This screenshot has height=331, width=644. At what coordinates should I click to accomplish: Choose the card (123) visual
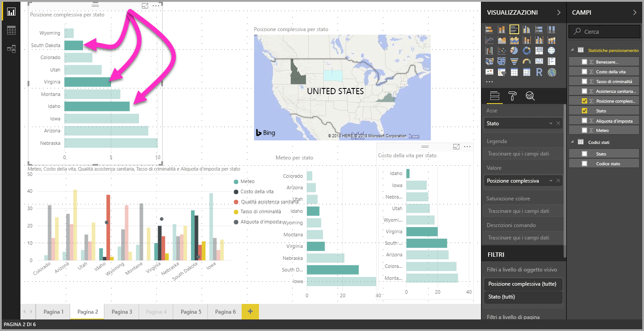pyautogui.click(x=539, y=61)
